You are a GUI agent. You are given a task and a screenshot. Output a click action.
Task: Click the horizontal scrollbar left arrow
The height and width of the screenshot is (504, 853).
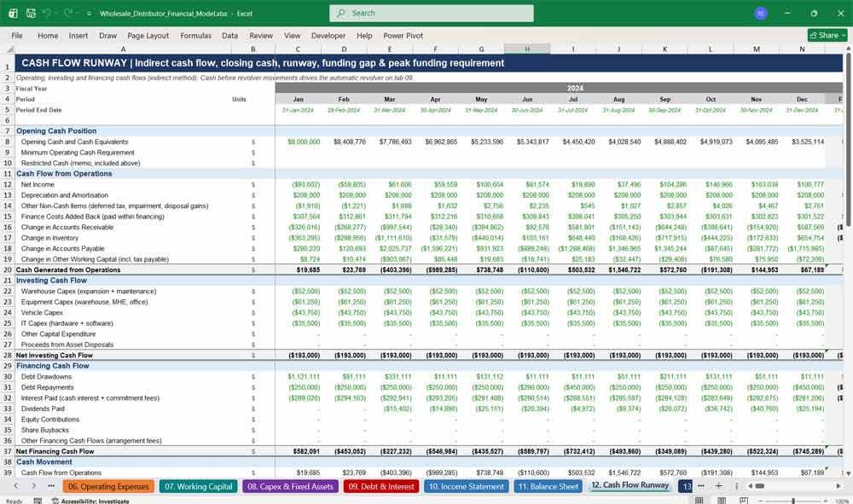750,486
